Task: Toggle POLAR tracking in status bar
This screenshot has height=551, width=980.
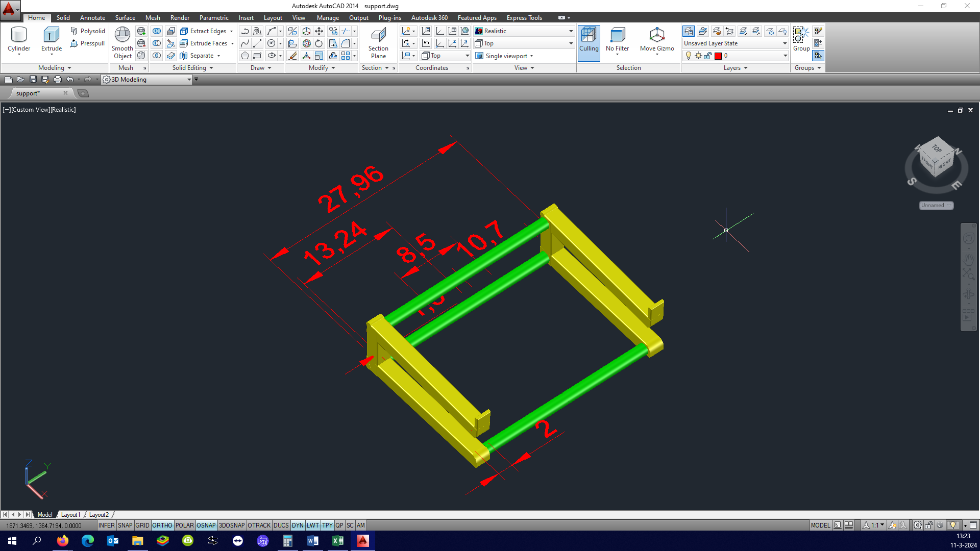Action: (x=184, y=525)
